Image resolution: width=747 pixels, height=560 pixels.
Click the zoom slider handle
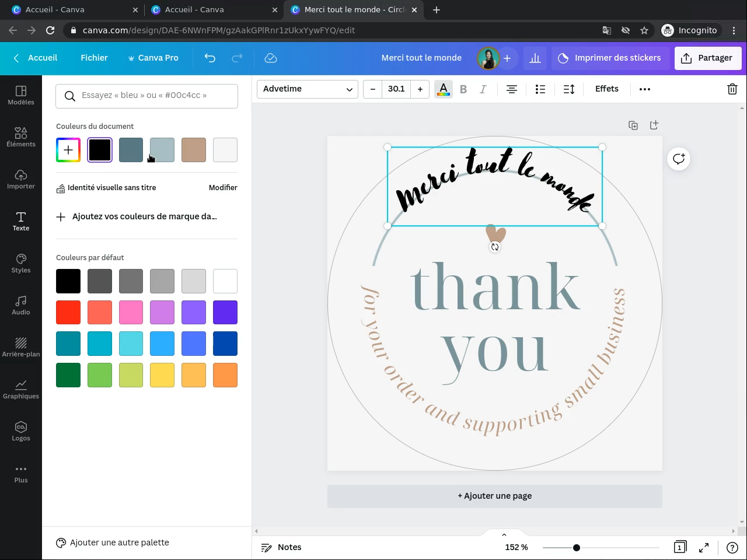577,547
